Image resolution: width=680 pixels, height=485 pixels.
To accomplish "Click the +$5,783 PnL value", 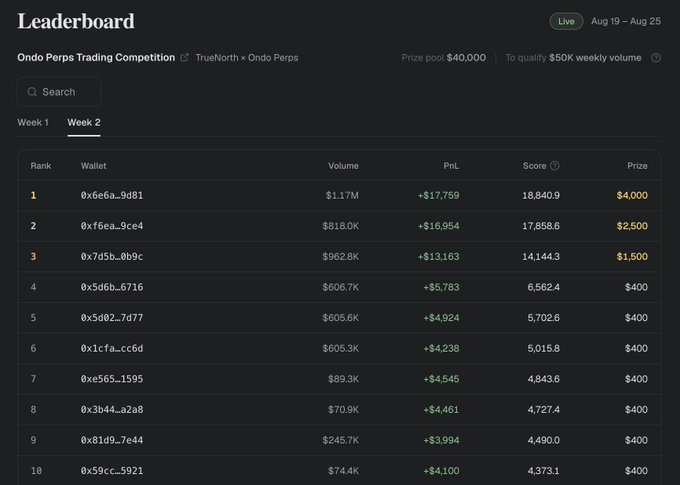I will pos(441,287).
